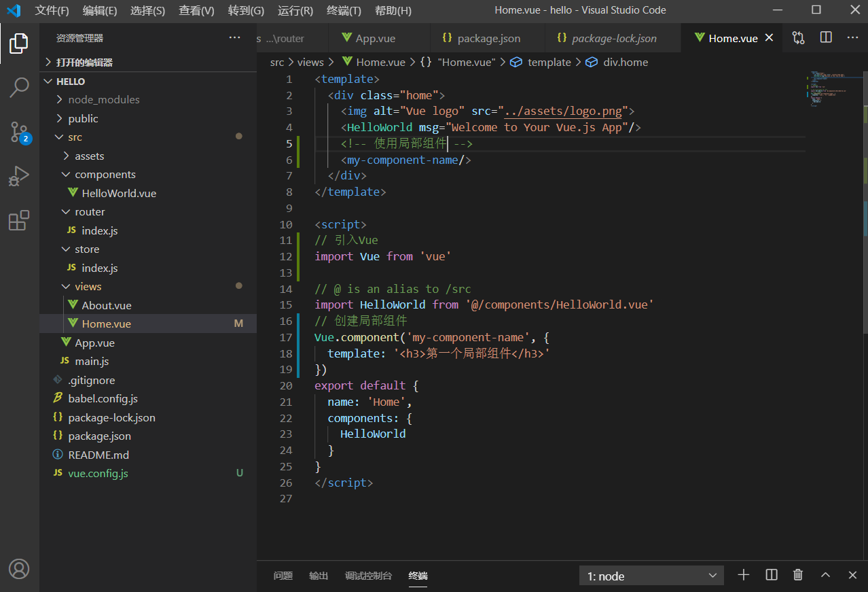Click the Vue icon next to HelloWorld.vue
Viewport: 868px width, 592px height.
pyautogui.click(x=72, y=193)
